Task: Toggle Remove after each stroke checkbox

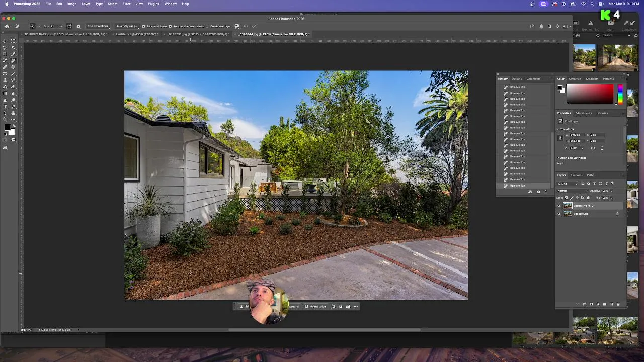Action: (x=170, y=26)
